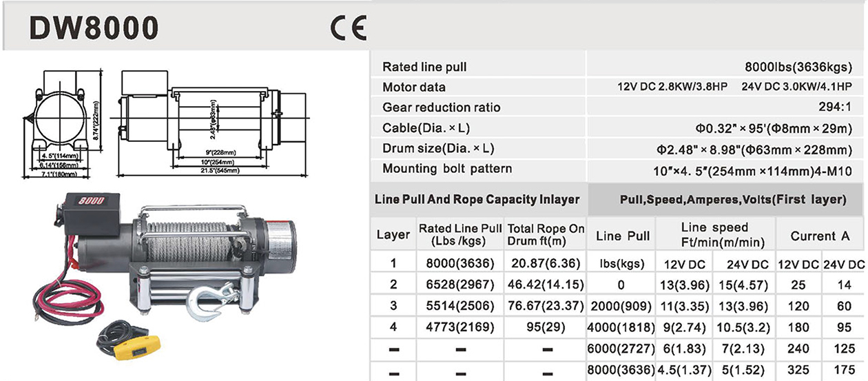
Task: Click the Current A column header
Action: (x=820, y=236)
